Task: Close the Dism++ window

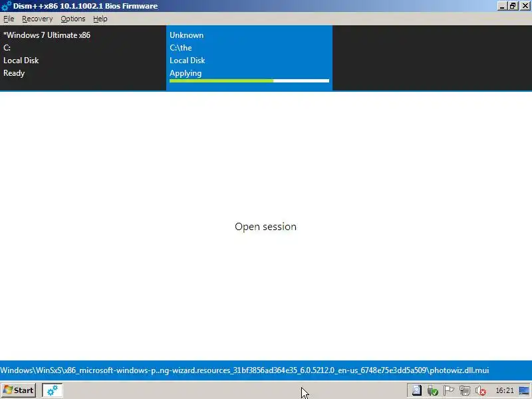Action: [525, 6]
